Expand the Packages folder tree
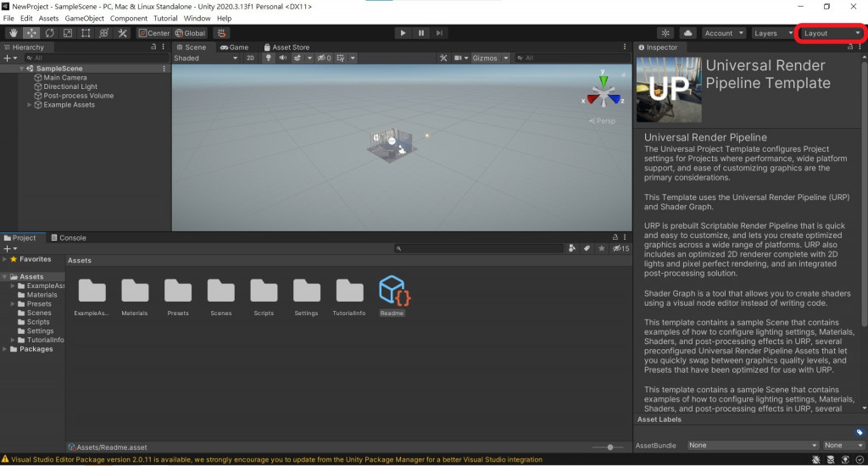 (5, 349)
